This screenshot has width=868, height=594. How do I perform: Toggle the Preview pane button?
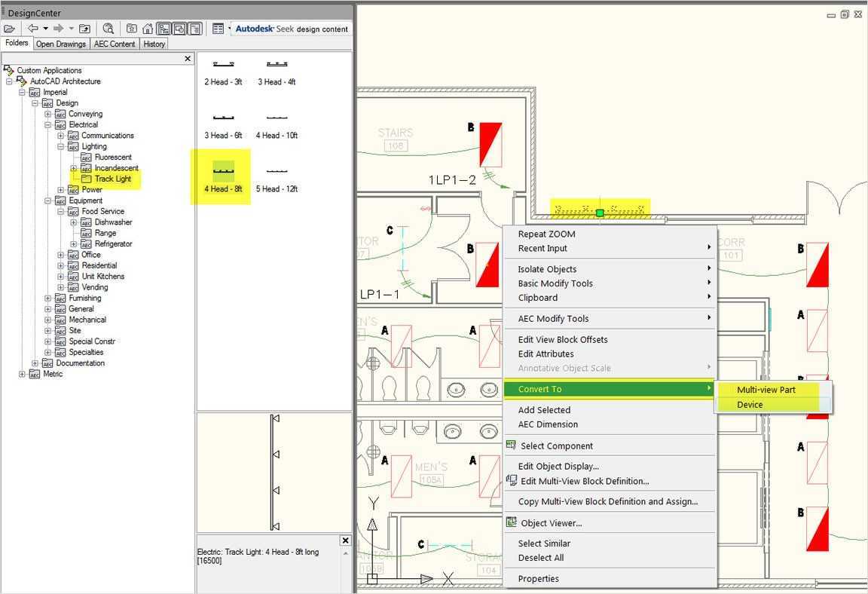pyautogui.click(x=179, y=29)
